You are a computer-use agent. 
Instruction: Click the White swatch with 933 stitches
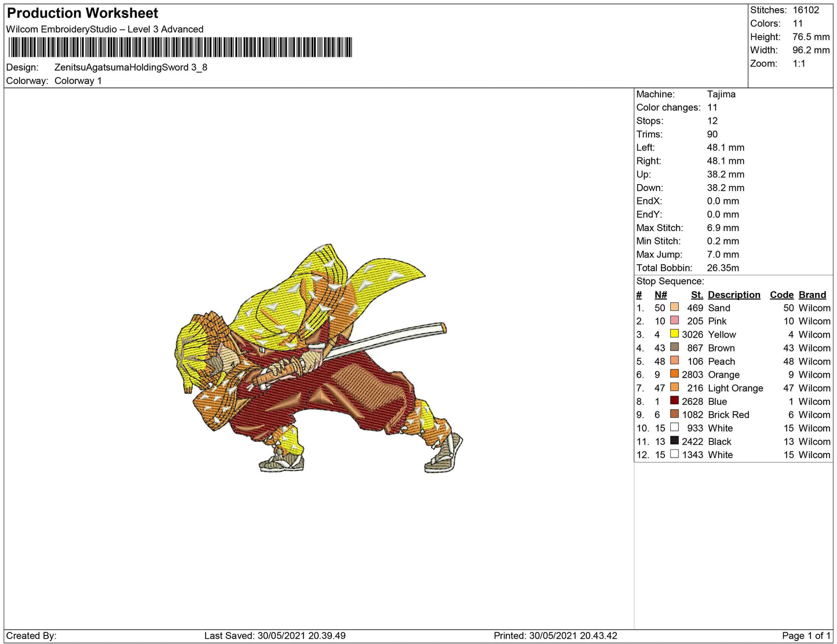click(x=674, y=427)
